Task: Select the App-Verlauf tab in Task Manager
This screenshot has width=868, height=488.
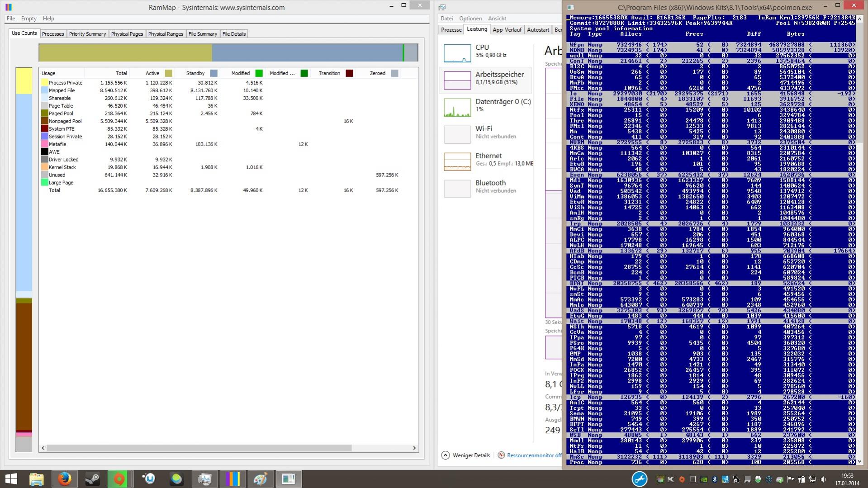Action: point(507,30)
